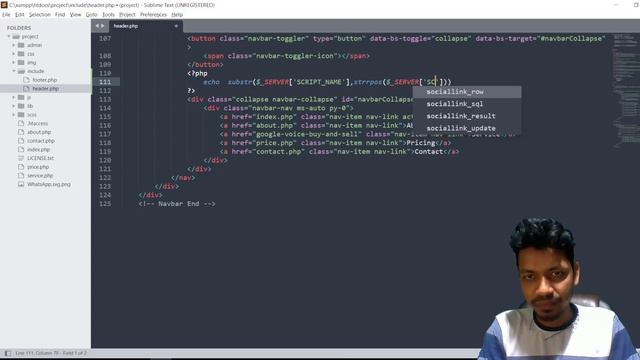Choose sociallink_result from autocomplete list
This screenshot has height=360, width=640.
pyautogui.click(x=467, y=116)
